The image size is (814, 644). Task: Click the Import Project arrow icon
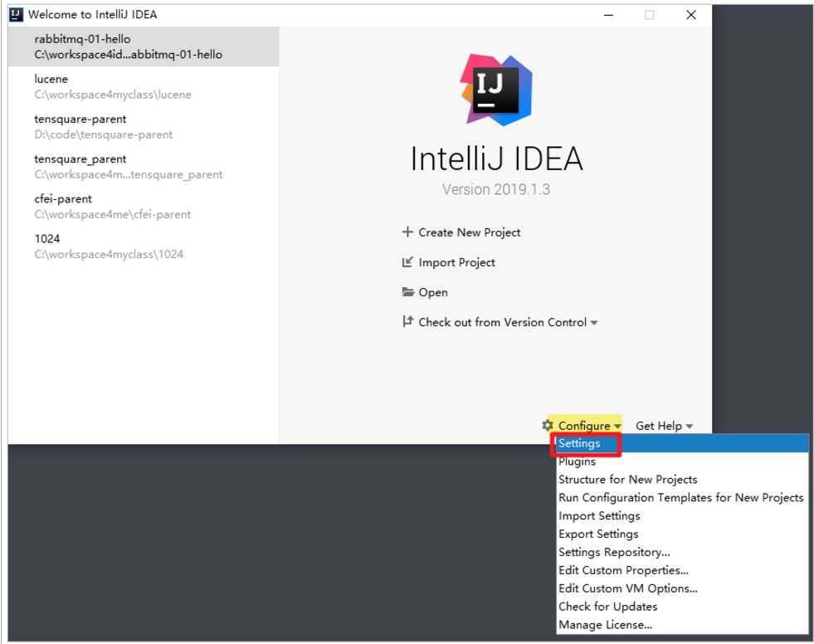407,261
